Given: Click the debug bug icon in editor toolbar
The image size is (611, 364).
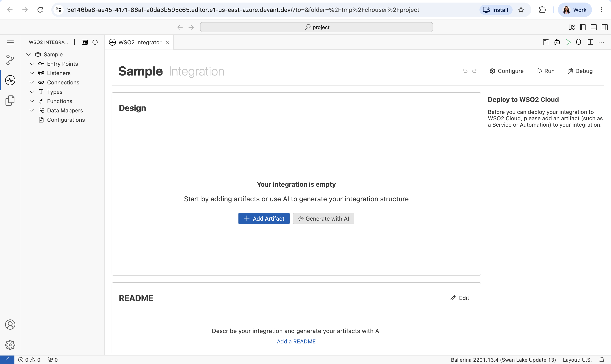Looking at the screenshot, I should (579, 42).
